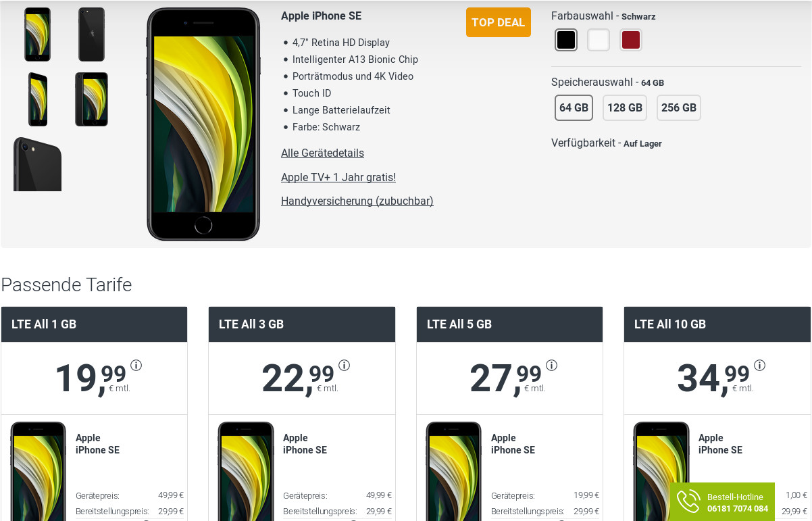Click the TOP DEAL badge

pyautogui.click(x=499, y=22)
